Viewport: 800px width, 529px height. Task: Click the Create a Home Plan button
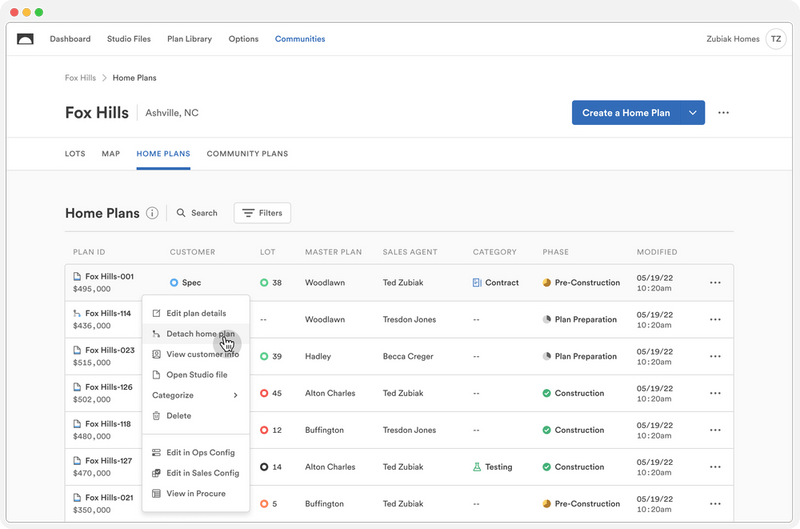(626, 113)
